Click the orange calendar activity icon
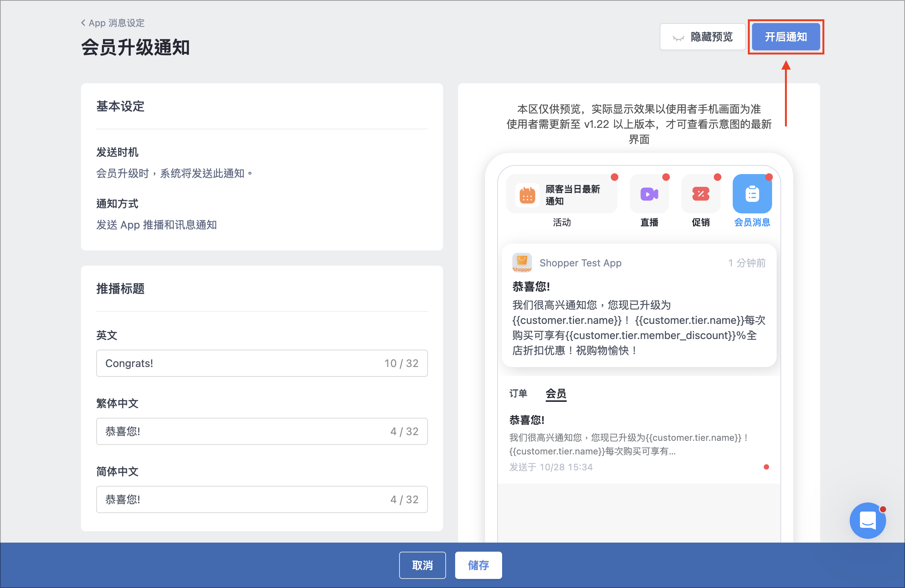The image size is (905, 588). [x=527, y=195]
